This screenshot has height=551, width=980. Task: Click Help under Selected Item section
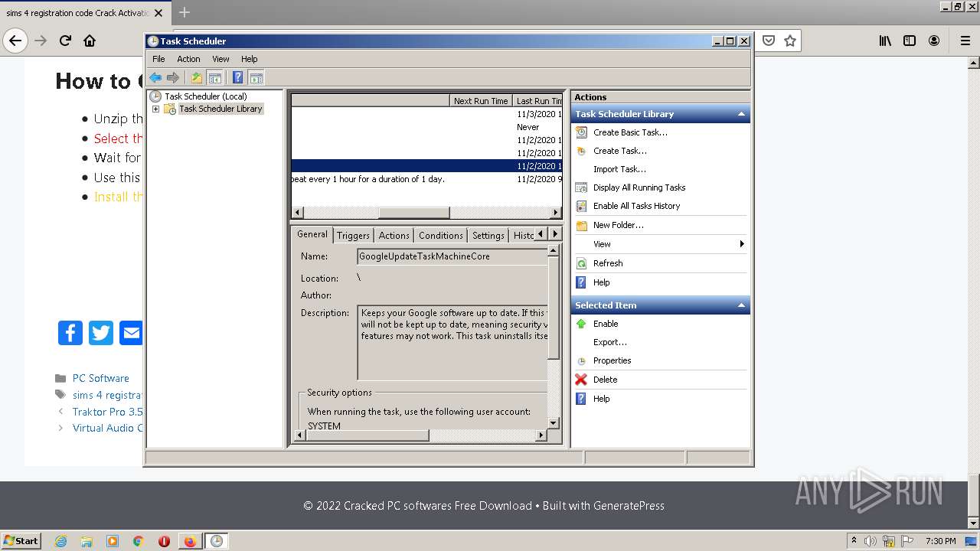pos(602,399)
